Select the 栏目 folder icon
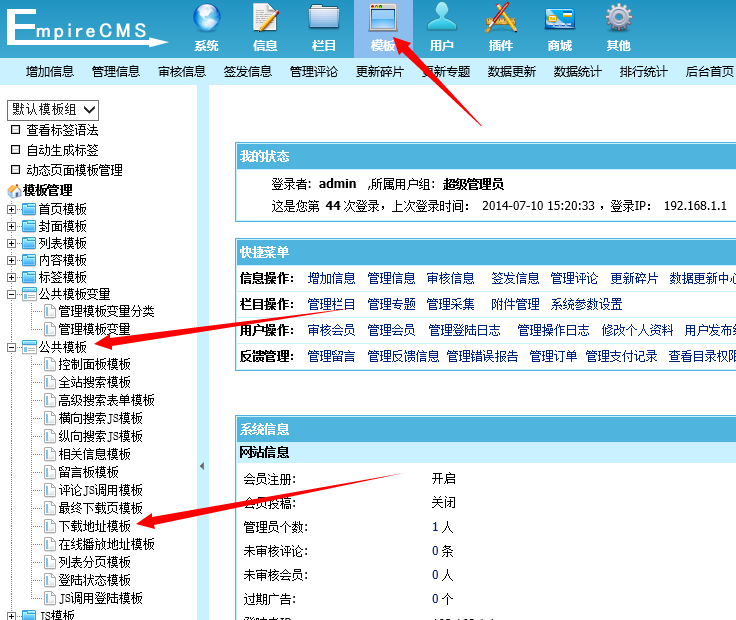The image size is (736, 620). [324, 18]
